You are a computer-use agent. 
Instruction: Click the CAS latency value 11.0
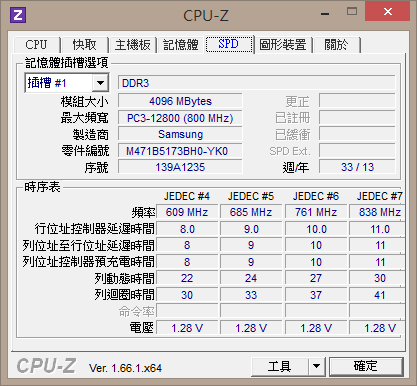(x=378, y=229)
